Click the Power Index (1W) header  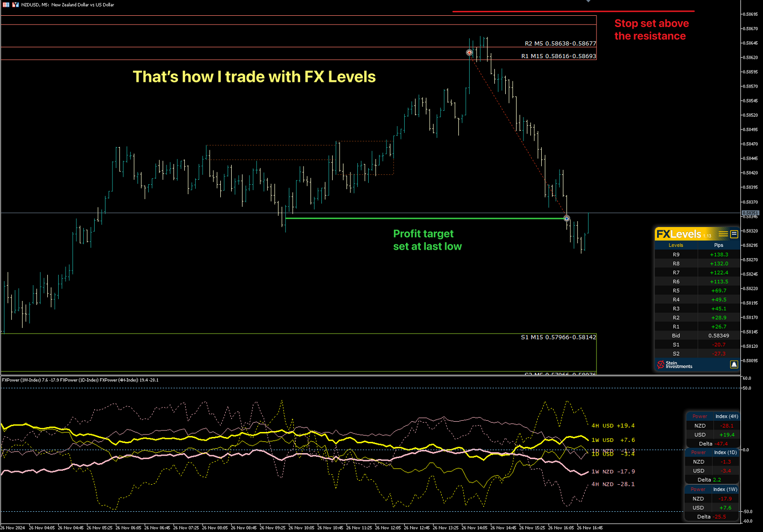pyautogui.click(x=712, y=489)
